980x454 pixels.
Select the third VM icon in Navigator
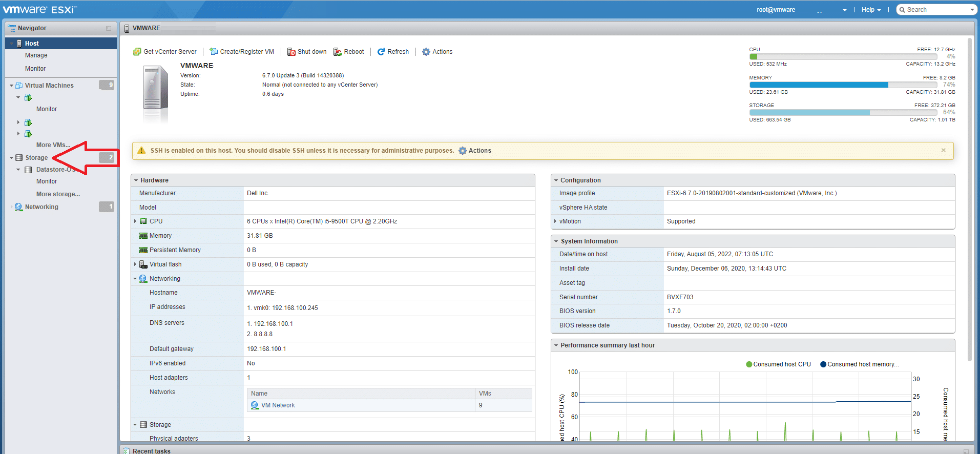[x=28, y=134]
